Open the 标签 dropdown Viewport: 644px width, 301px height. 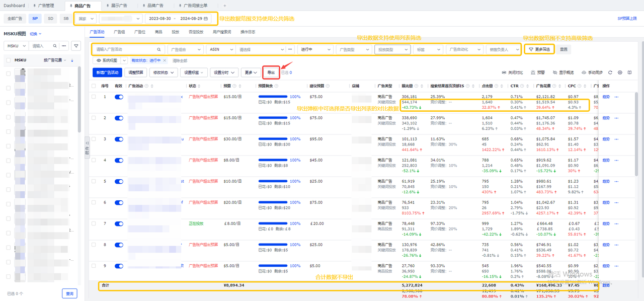[428, 49]
